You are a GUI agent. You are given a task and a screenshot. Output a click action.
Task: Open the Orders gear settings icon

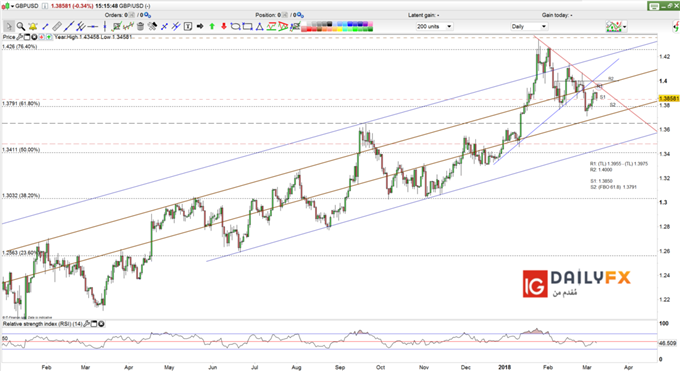147,15
